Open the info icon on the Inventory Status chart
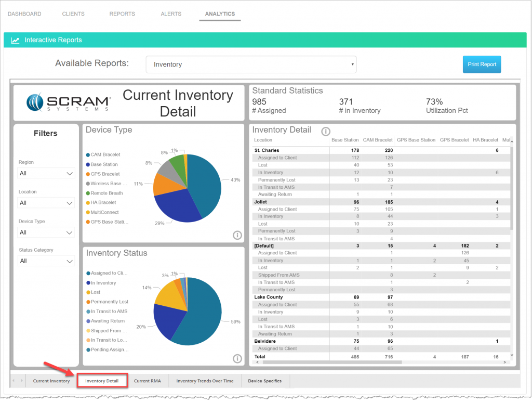The width and height of the screenshot is (532, 401). (x=238, y=358)
